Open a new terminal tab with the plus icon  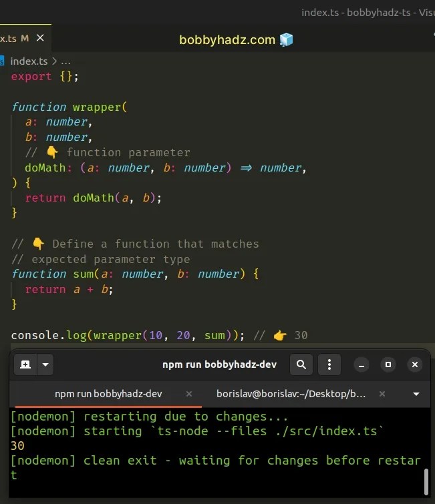[x=25, y=364]
